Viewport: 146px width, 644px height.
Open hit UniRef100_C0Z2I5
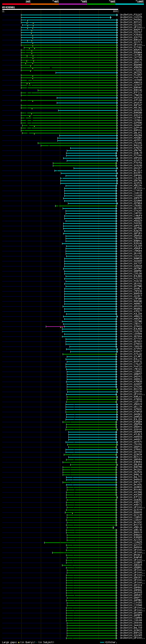coord(131,17)
